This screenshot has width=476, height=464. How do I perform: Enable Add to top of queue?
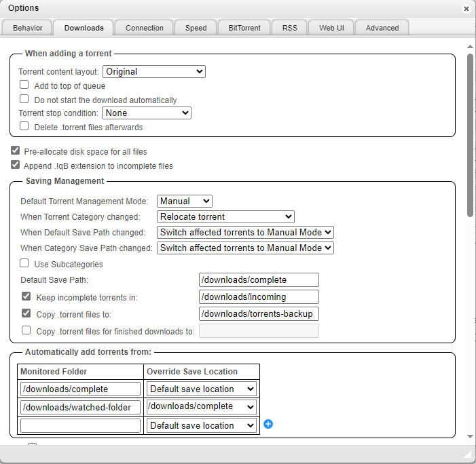click(24, 85)
